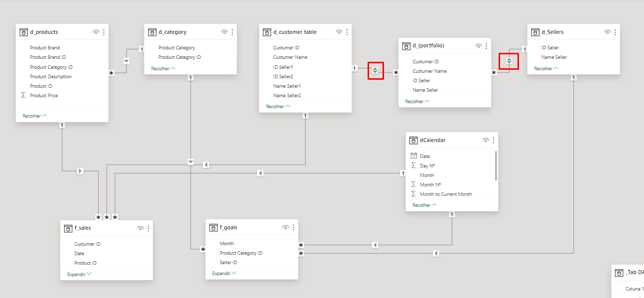Select ID Seller field in d_Sellers

click(550, 48)
